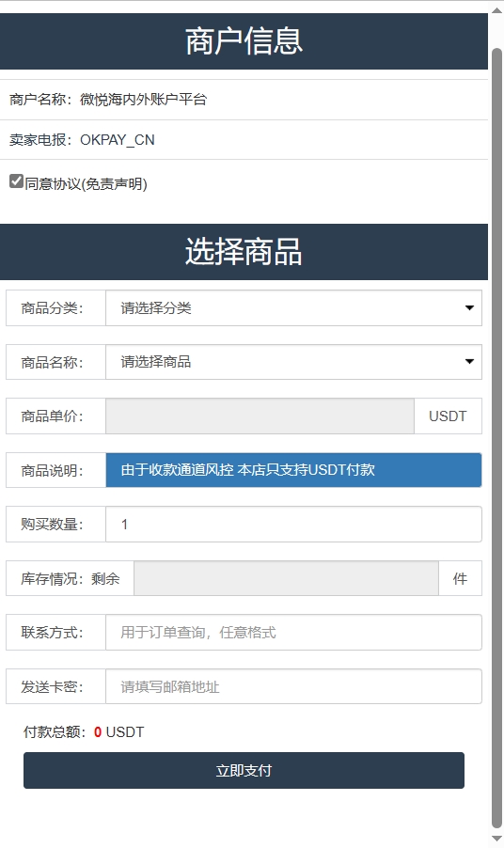The height and width of the screenshot is (848, 504).
Task: Click the 立即支付 pay now button
Action: pos(244,770)
